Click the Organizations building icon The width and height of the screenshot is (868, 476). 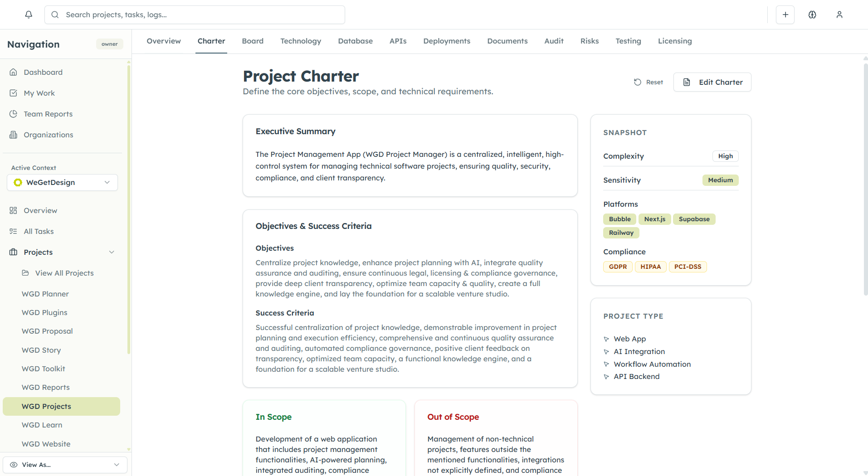[14, 135]
